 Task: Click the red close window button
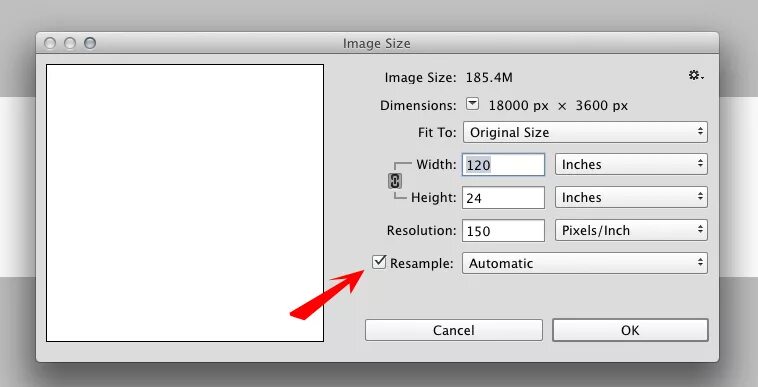pos(50,43)
